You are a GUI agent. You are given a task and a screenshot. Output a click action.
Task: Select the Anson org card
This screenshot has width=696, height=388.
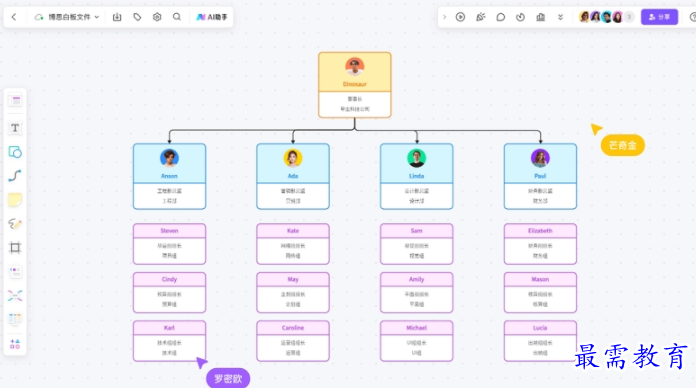click(x=169, y=176)
